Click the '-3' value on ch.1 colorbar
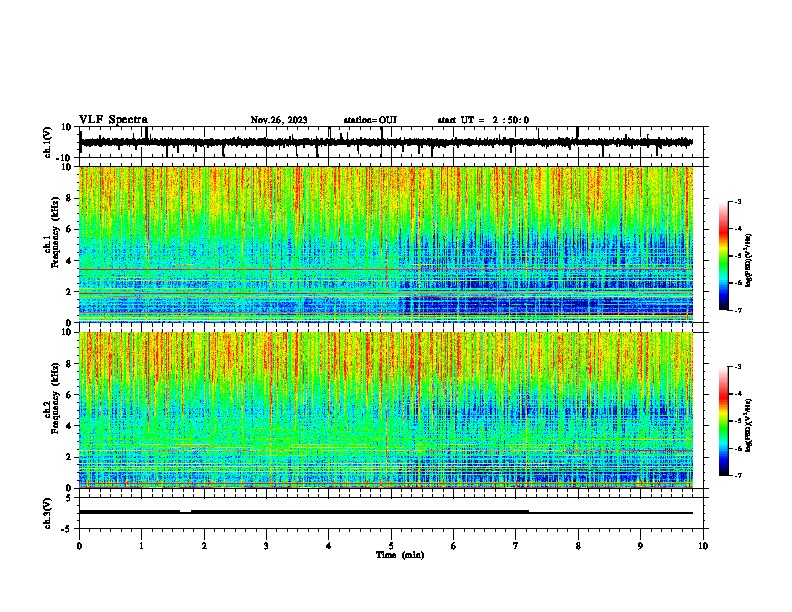This screenshot has height=612, width=792. 737,201
